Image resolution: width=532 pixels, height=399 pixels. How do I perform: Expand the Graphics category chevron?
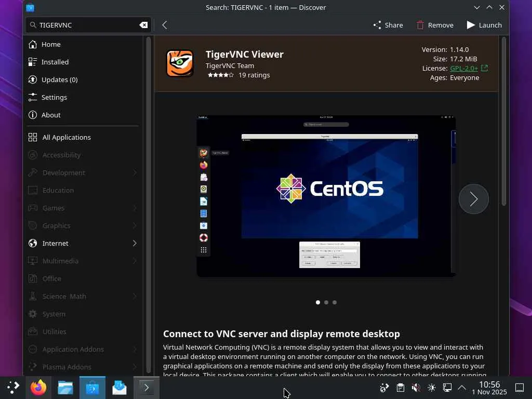(135, 225)
